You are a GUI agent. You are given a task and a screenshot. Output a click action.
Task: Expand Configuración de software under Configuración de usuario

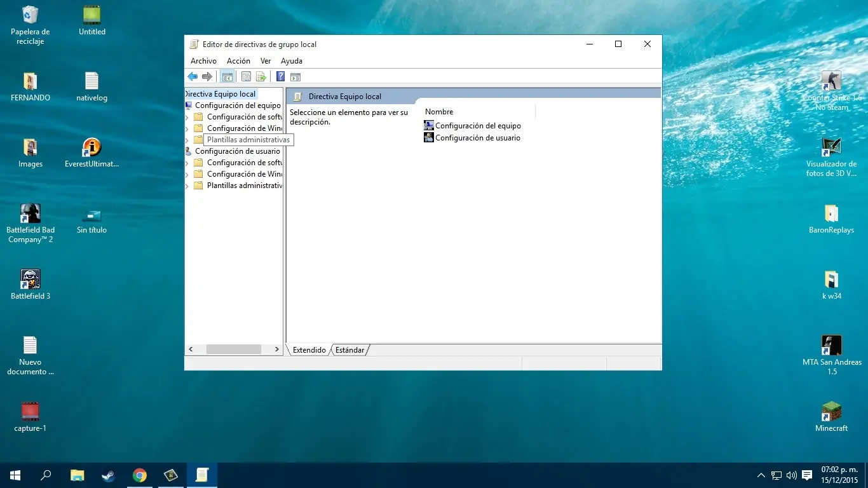(187, 163)
